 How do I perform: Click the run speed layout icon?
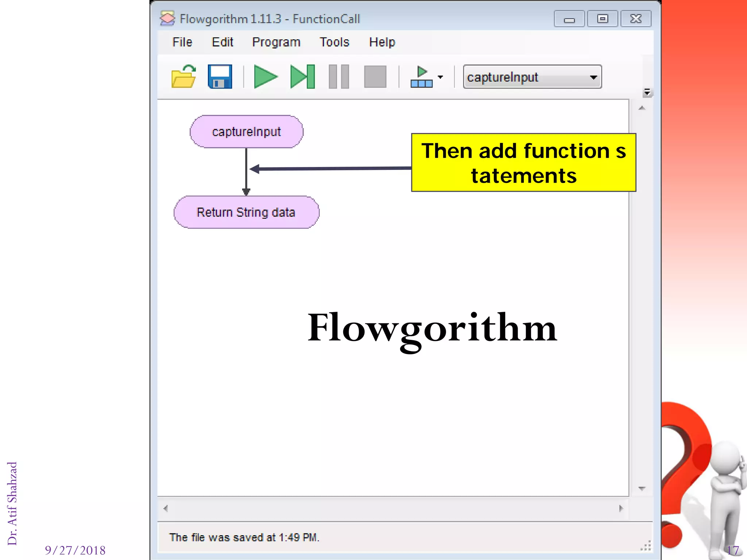[x=422, y=77]
